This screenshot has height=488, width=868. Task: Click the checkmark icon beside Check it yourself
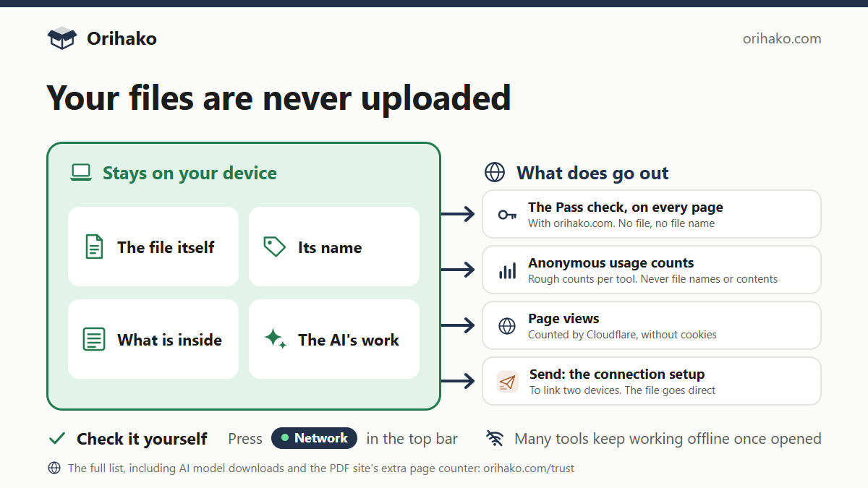[x=57, y=438]
